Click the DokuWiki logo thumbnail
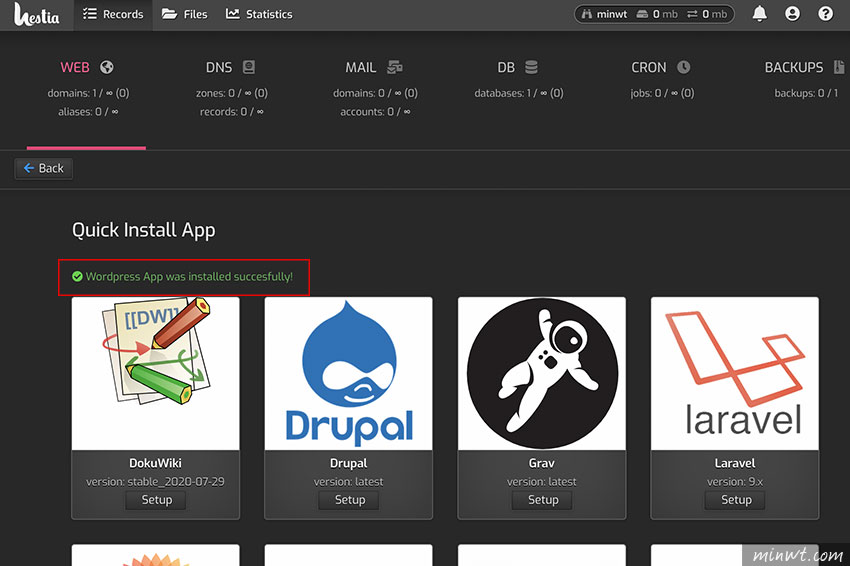 (156, 374)
